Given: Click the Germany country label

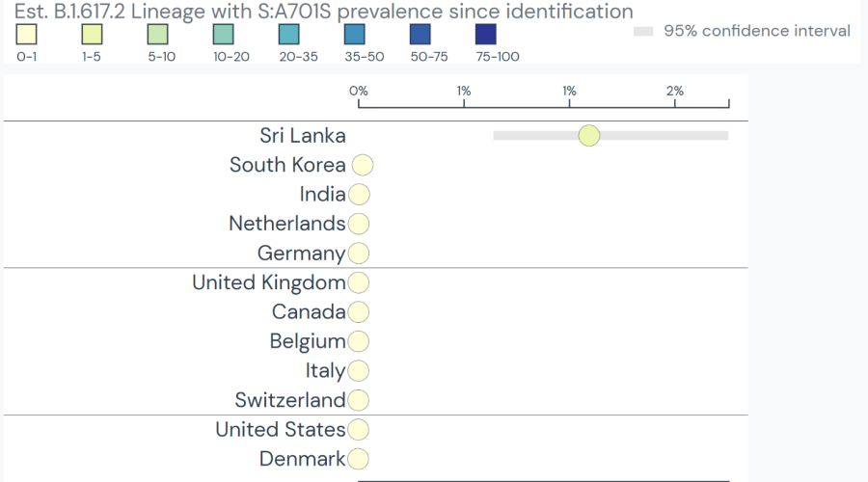Looking at the screenshot, I should (x=301, y=254).
